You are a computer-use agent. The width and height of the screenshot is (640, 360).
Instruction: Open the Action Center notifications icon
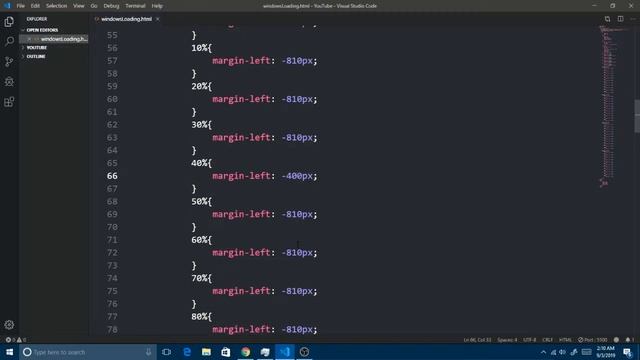[x=628, y=352]
